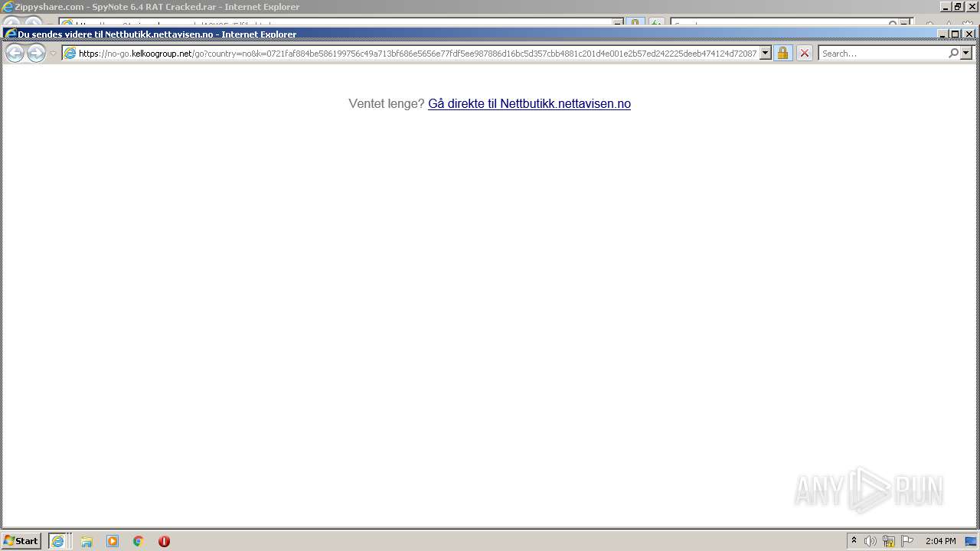The width and height of the screenshot is (980, 551).
Task: Click the IE page icon in address bar
Action: pyautogui.click(x=70, y=54)
